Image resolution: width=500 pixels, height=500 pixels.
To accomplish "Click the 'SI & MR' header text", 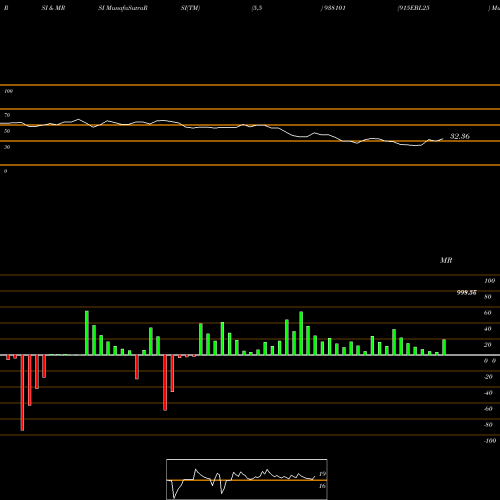I will 53,8.
